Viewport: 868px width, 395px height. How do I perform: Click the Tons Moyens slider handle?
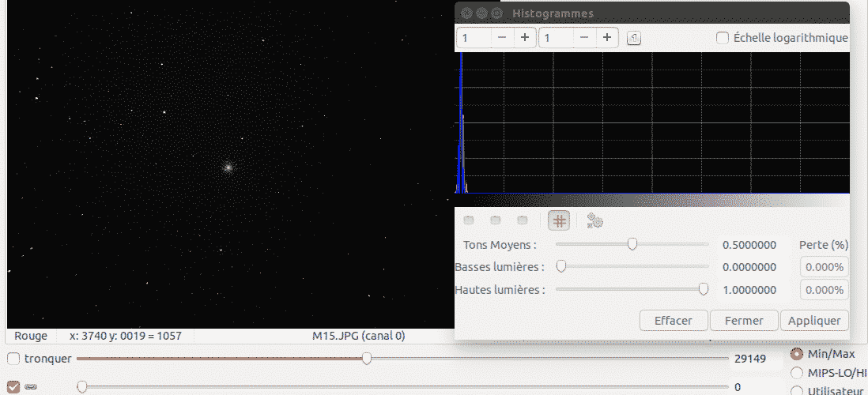(x=632, y=244)
